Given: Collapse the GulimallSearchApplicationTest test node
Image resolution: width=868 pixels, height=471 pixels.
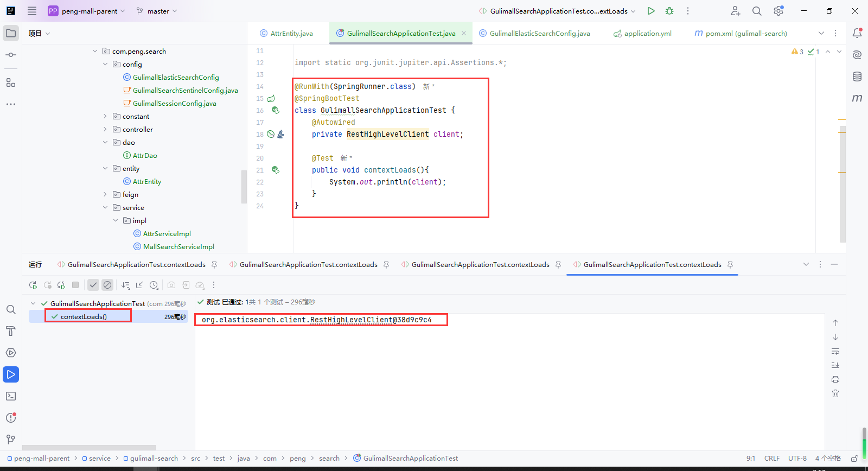Looking at the screenshot, I should click(33, 304).
